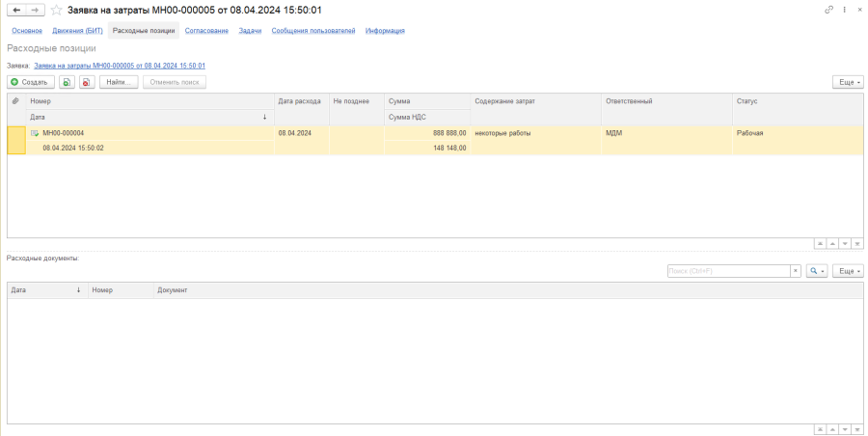The width and height of the screenshot is (868, 436).
Task: Click the back navigation arrow
Action: [16, 10]
